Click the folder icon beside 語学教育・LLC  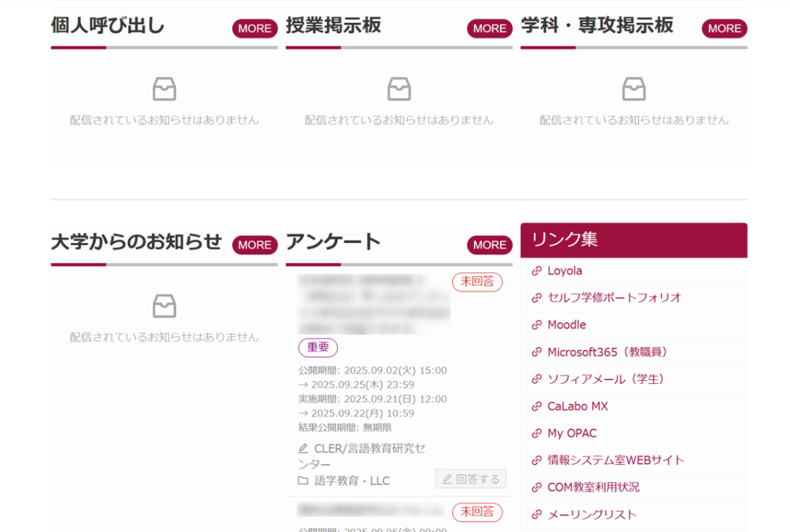[303, 481]
